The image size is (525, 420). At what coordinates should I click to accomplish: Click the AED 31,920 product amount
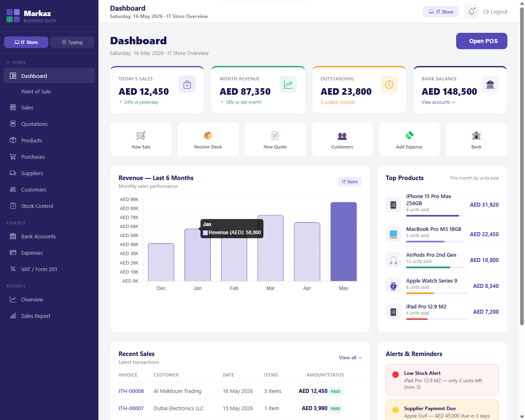pyautogui.click(x=484, y=205)
